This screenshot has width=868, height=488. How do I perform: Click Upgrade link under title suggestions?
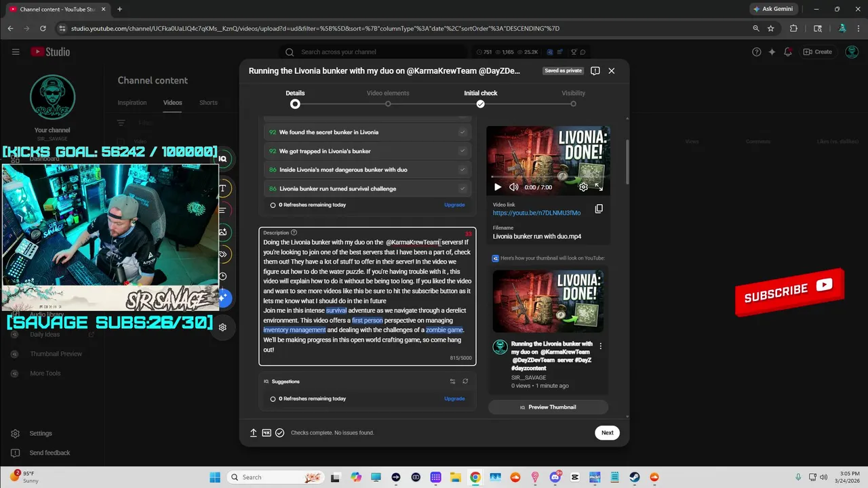point(454,205)
